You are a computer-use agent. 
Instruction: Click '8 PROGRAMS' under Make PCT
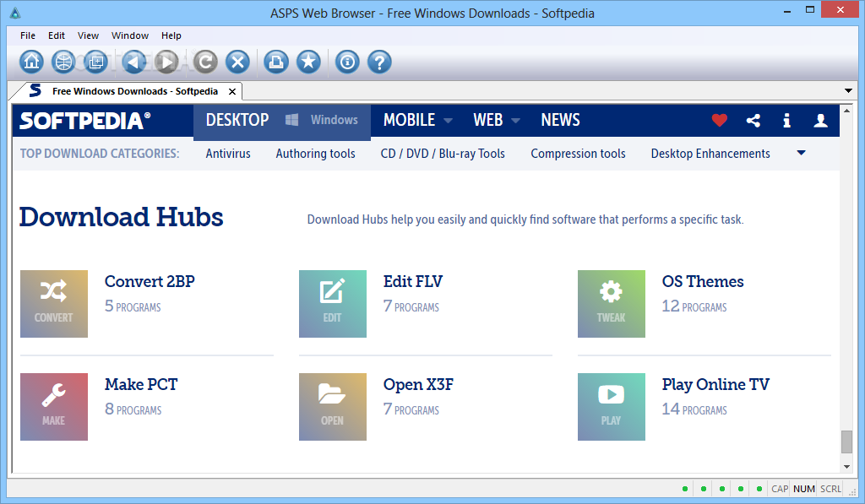point(133,409)
